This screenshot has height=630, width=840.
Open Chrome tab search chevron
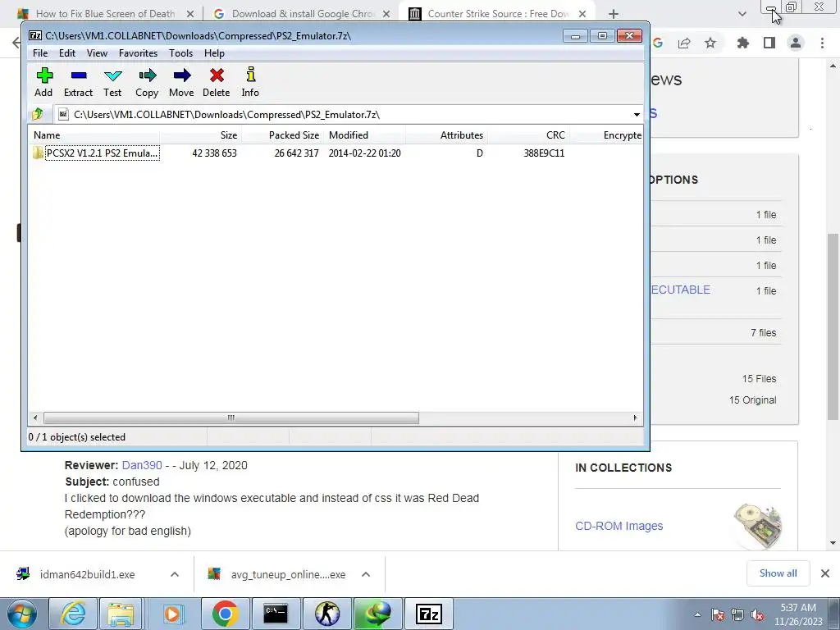click(x=742, y=14)
